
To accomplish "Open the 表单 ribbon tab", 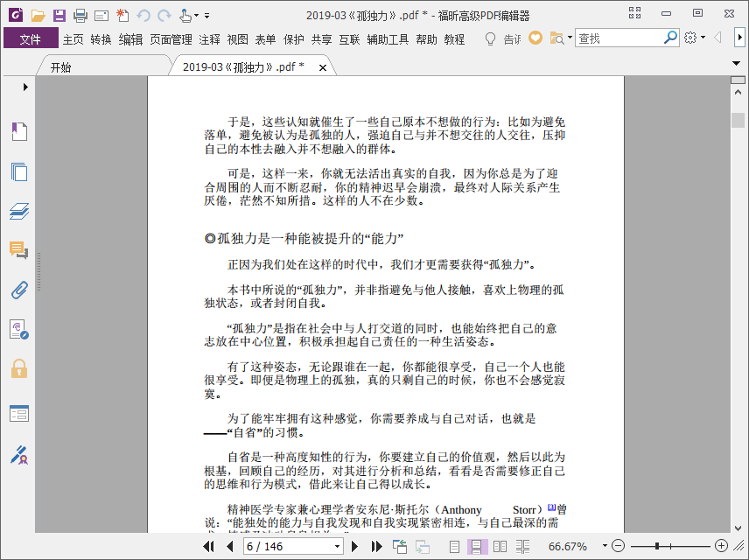I will (265, 39).
